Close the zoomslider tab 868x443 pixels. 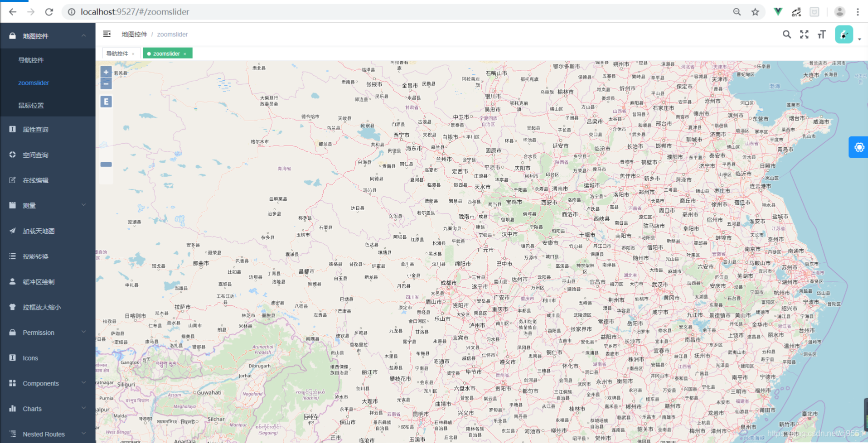185,54
